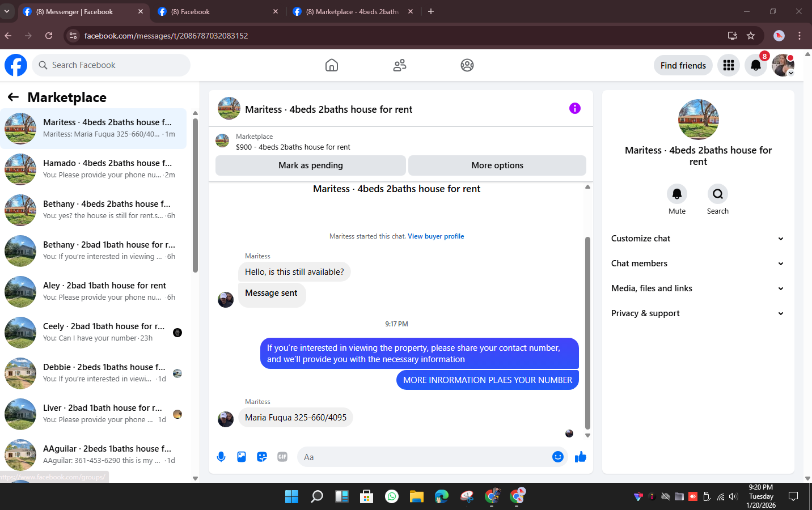Screen dimensions: 812x510
Task: Choose a GIF icon
Action: [x=282, y=457]
